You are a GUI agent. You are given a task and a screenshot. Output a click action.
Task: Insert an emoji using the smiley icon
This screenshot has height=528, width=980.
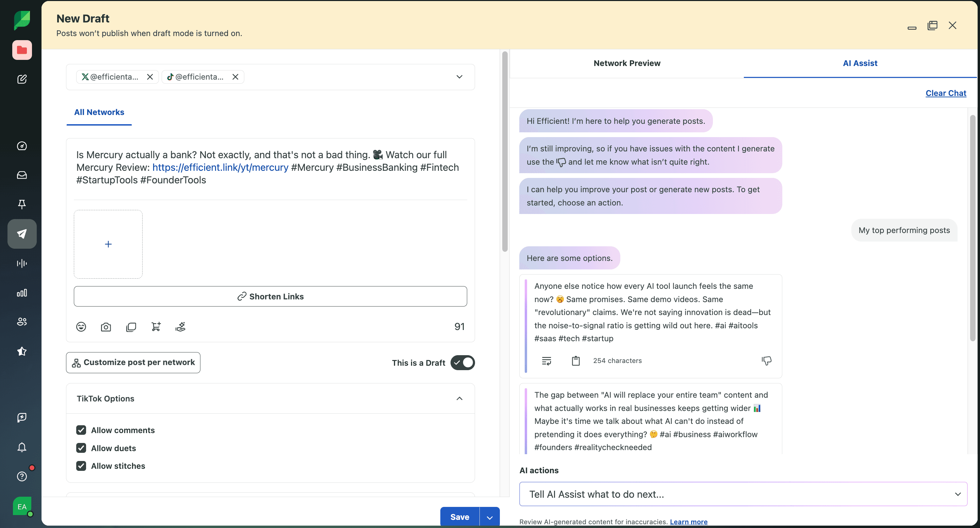[81, 327]
